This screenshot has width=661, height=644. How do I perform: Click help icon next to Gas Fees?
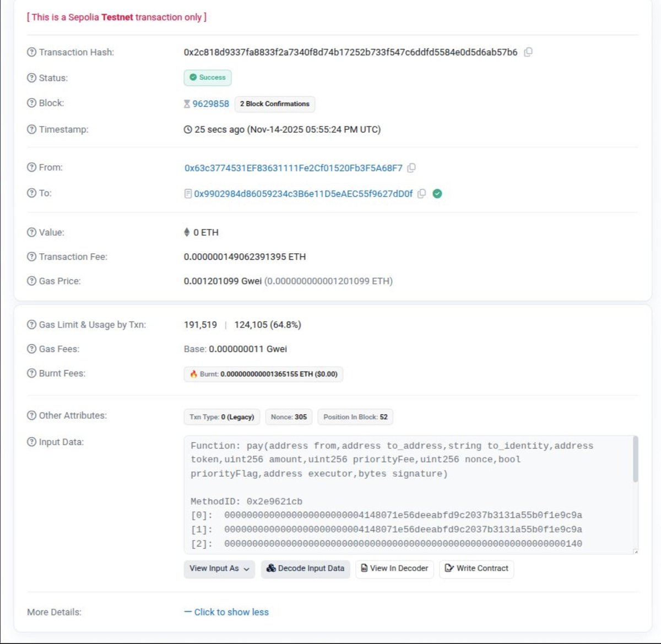point(31,349)
